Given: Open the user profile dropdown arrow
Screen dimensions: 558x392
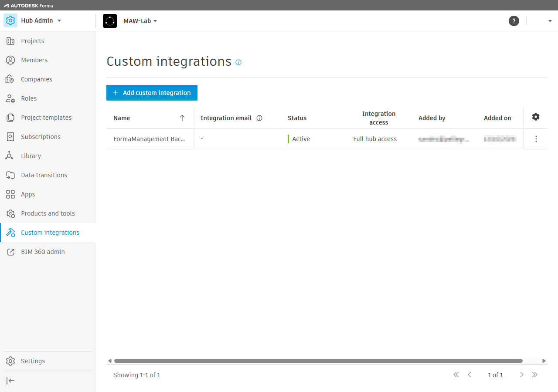Looking at the screenshot, I should coord(550,21).
